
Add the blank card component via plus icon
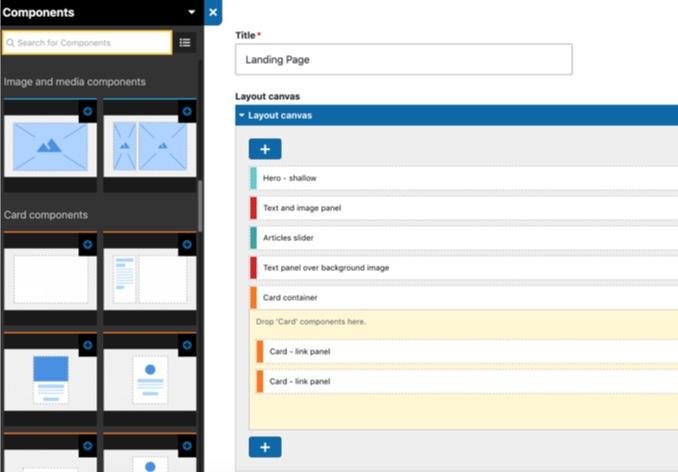point(87,245)
